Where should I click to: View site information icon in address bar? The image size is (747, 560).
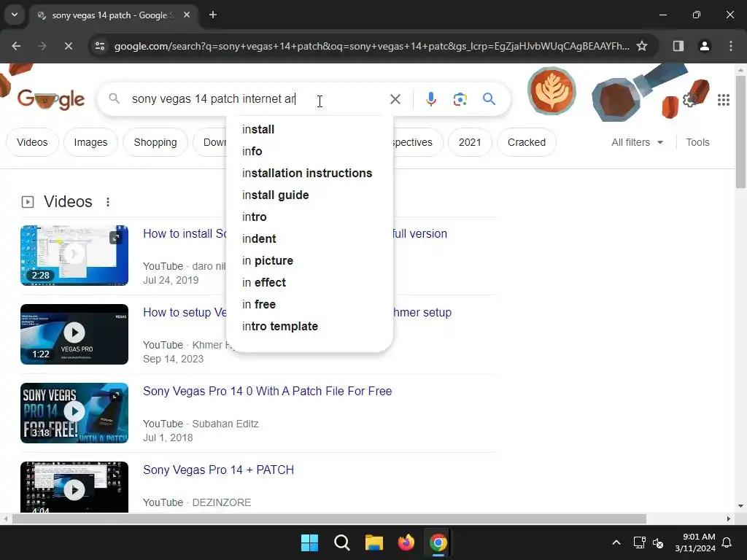coord(100,46)
